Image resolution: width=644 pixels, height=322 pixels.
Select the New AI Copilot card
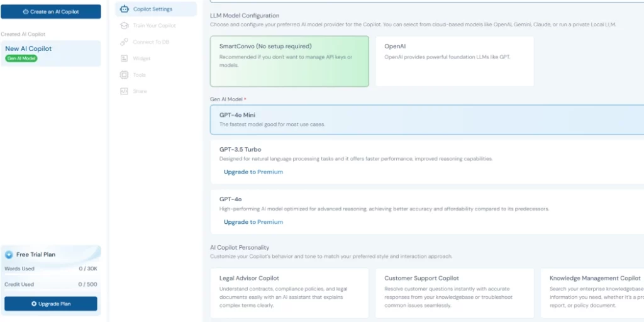(x=50, y=53)
